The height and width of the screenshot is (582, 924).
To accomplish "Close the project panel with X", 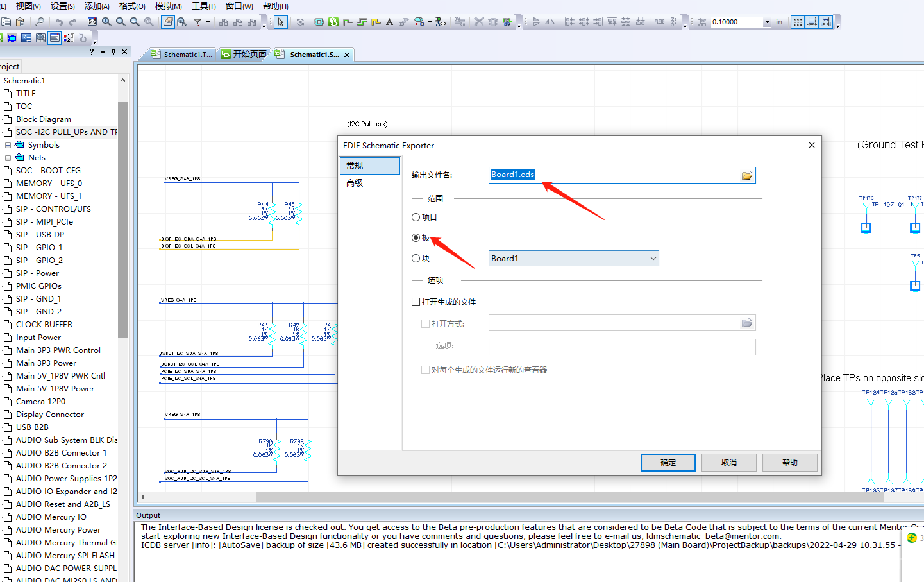I will click(x=124, y=52).
